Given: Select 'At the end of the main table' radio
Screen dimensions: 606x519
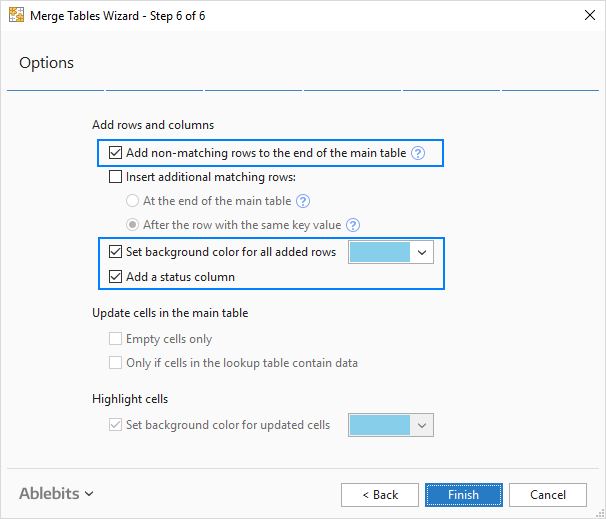Looking at the screenshot, I should [133, 201].
